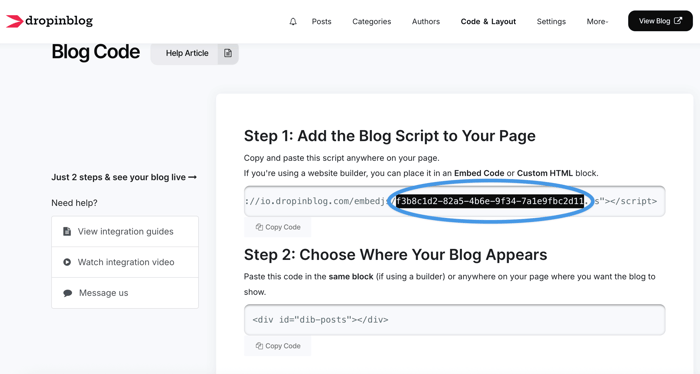
Task: Copy Code for Step 1 script
Action: click(x=278, y=227)
